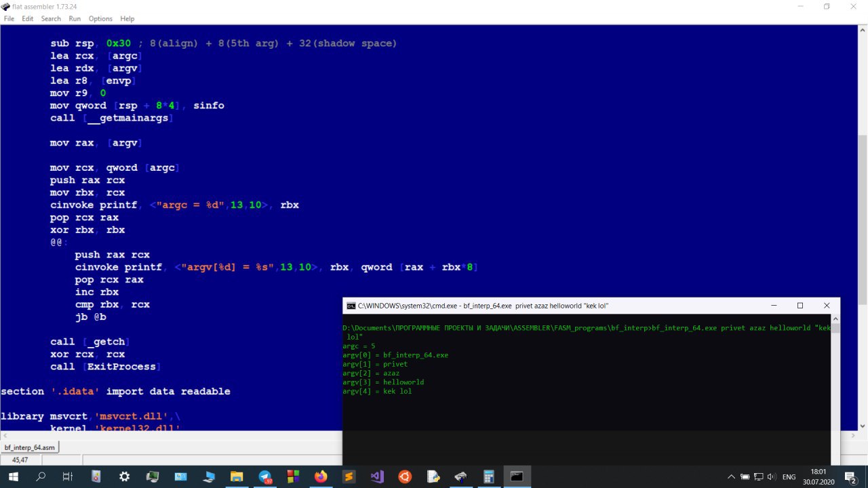Open Sublime Text from the taskbar
This screenshot has width=868, height=488.
tap(349, 476)
